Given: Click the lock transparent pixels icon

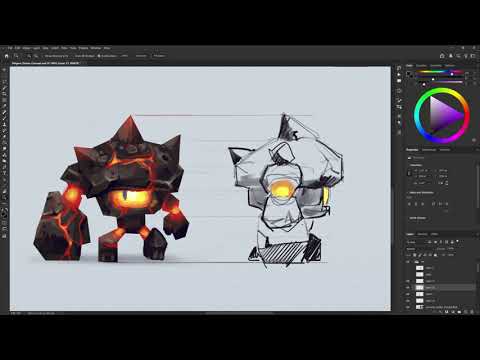Looking at the screenshot, I should (415, 255).
